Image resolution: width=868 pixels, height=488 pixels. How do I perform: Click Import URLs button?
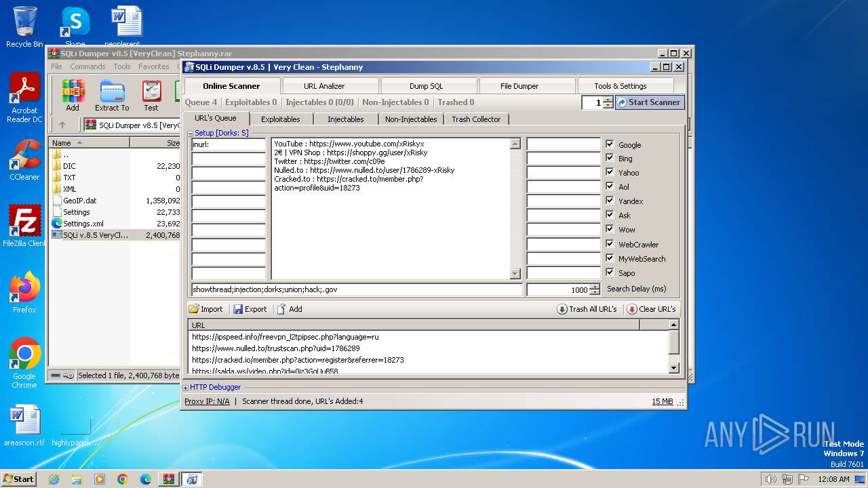206,309
